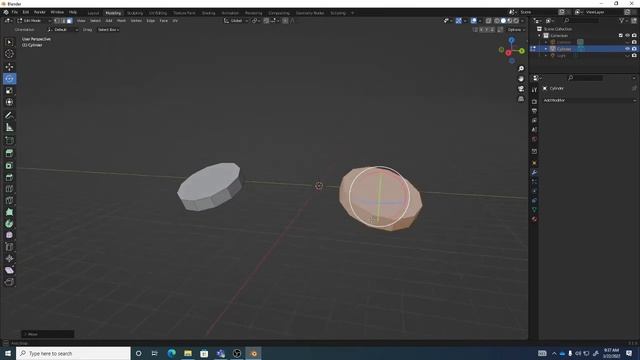Select the Add Cube tool
640x360 pixels.
pyautogui.click(x=9, y=140)
